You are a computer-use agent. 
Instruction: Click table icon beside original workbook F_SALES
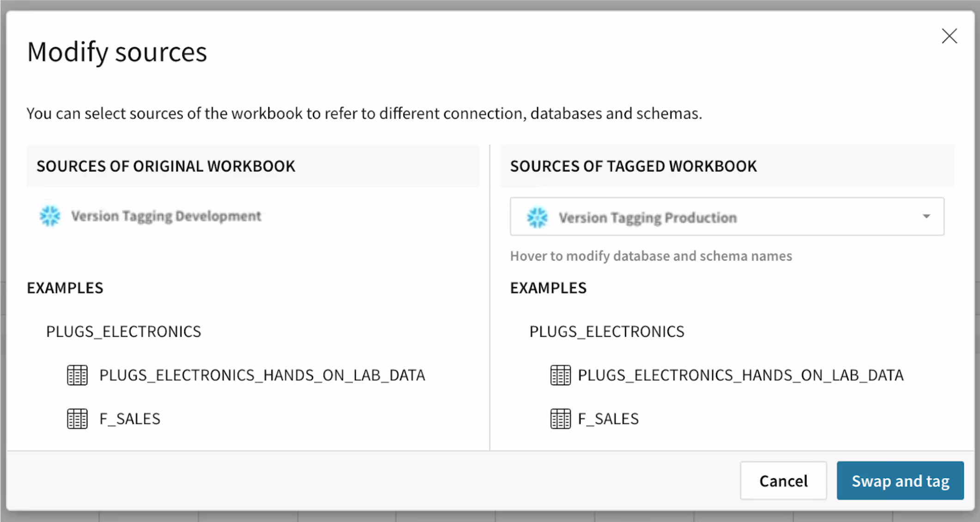77,419
